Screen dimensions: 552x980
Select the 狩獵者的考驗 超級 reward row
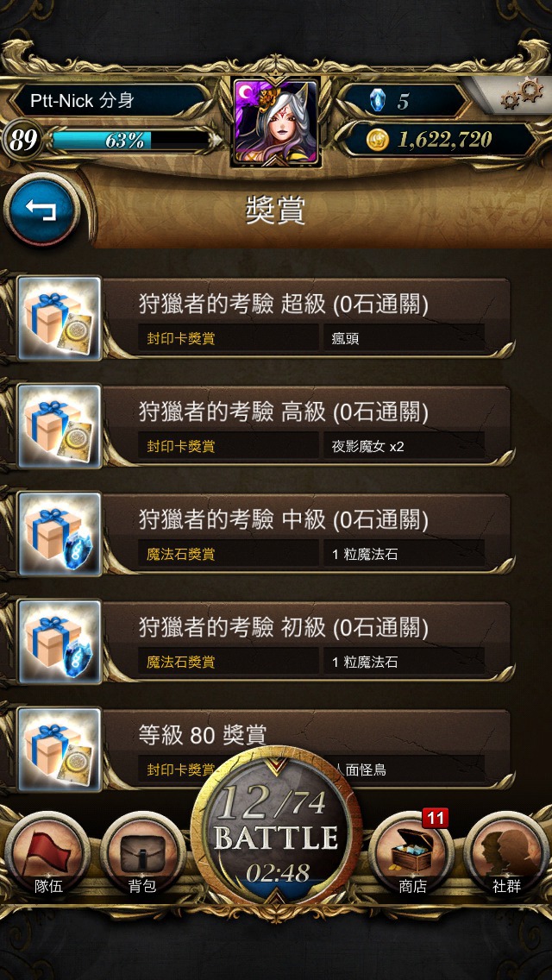(x=264, y=318)
